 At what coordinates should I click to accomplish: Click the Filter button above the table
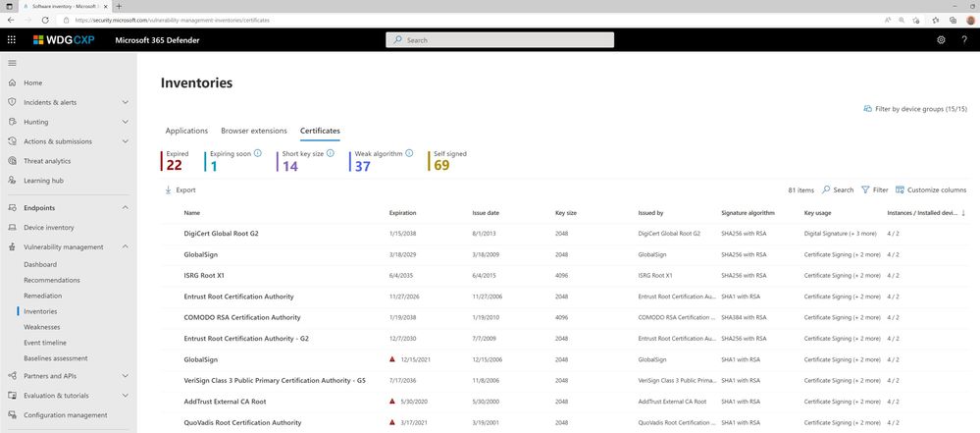coord(874,189)
